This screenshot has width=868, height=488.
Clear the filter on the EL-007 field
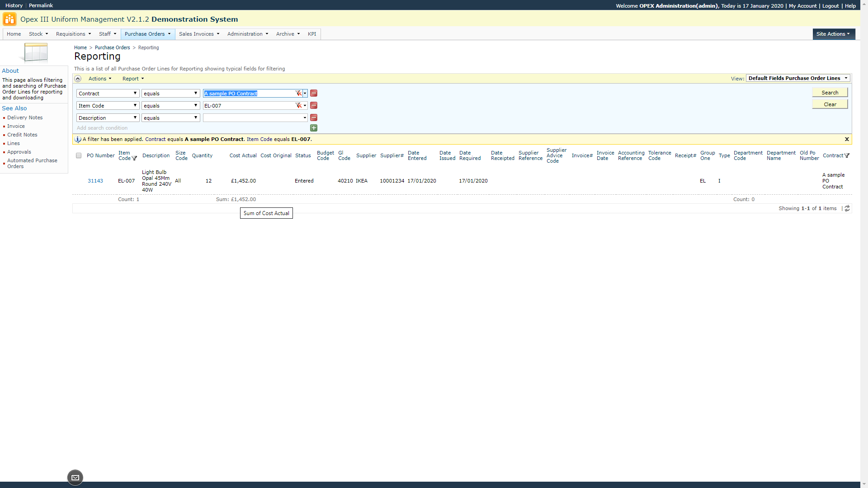click(x=298, y=105)
